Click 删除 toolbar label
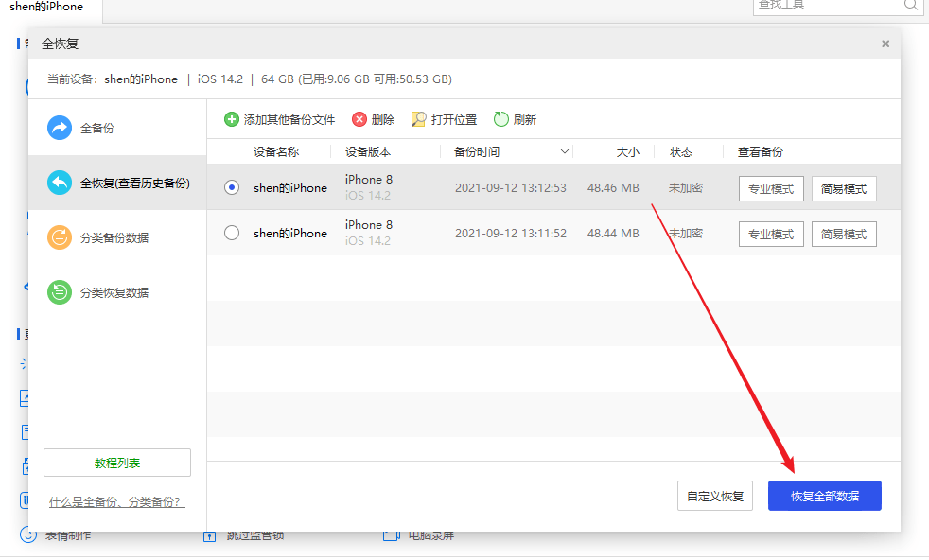929x560 pixels. 383,120
